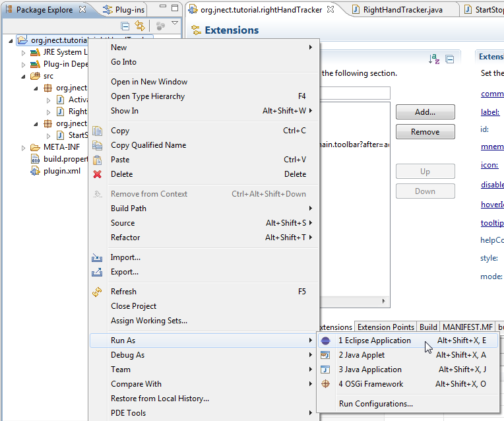The width and height of the screenshot is (504, 421).
Task: Maximize the Package Explorer panel
Action: pos(175,8)
